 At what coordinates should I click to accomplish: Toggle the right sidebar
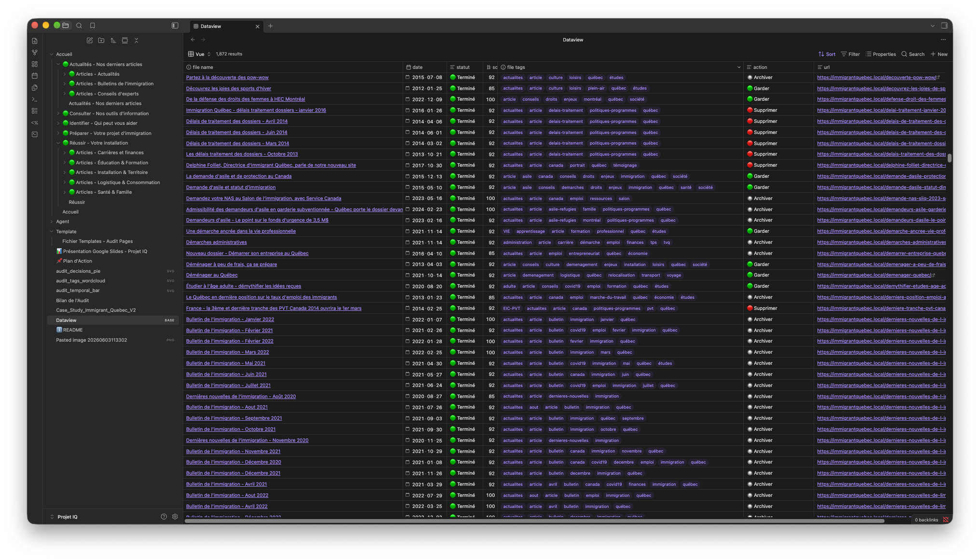point(944,26)
